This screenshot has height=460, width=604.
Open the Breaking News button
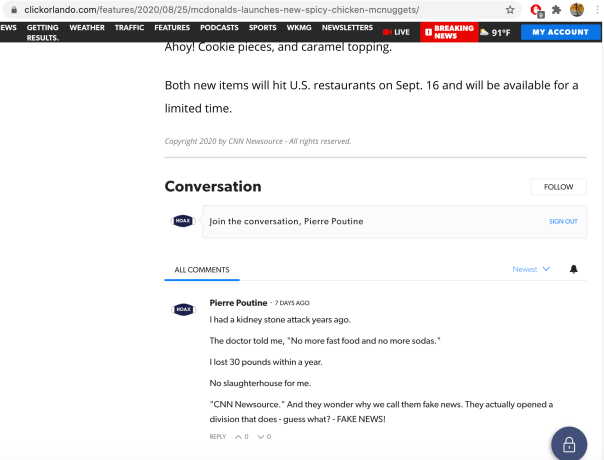click(x=449, y=32)
